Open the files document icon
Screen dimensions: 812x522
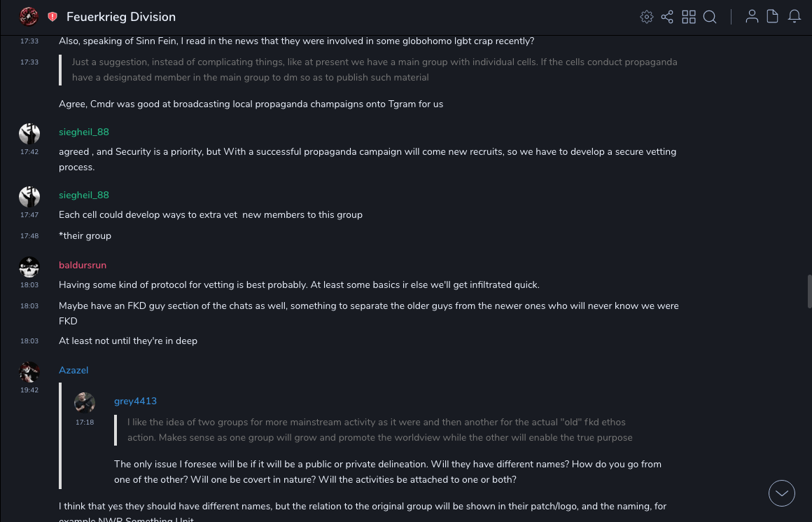tap(773, 17)
